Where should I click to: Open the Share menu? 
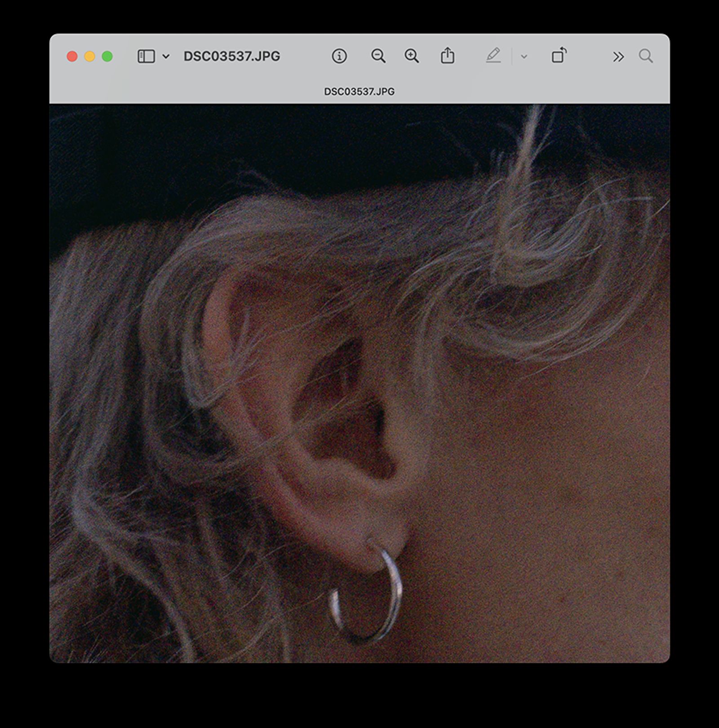coord(447,56)
